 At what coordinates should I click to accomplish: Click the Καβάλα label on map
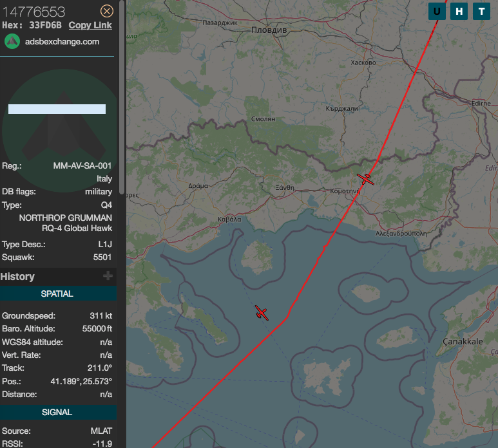(x=229, y=219)
